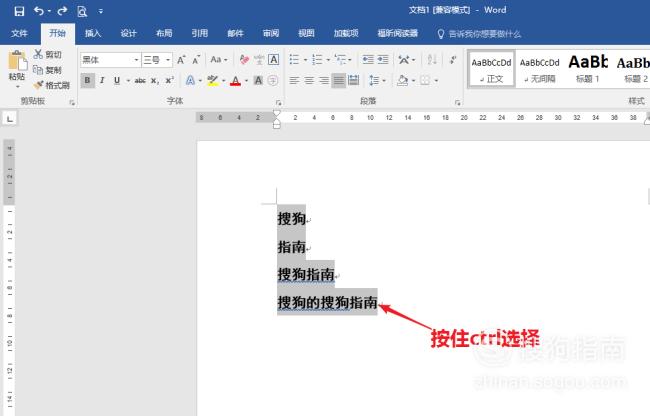Apply distributed alignment
This screenshot has width=650, height=416.
coord(354,80)
